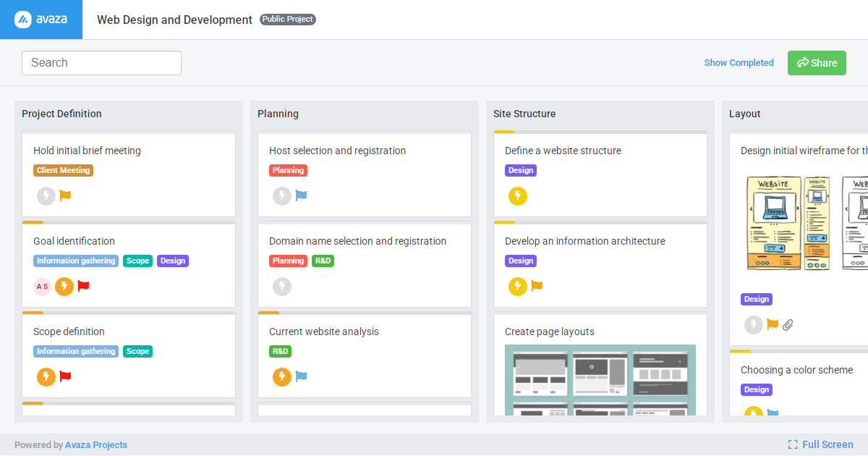Image resolution: width=868 pixels, height=456 pixels.
Task: Click the Scope tag on Goal identification
Action: tap(137, 261)
